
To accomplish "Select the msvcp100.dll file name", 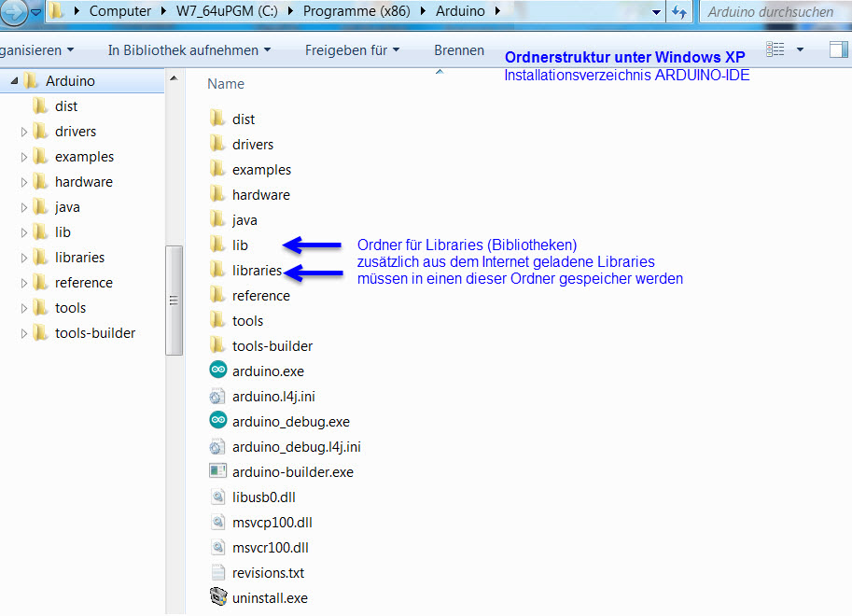I will pos(272,523).
